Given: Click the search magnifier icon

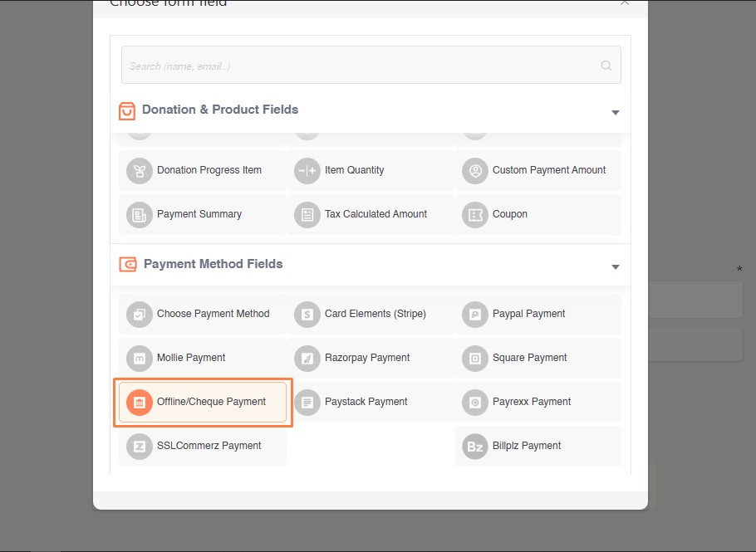Looking at the screenshot, I should tap(606, 66).
